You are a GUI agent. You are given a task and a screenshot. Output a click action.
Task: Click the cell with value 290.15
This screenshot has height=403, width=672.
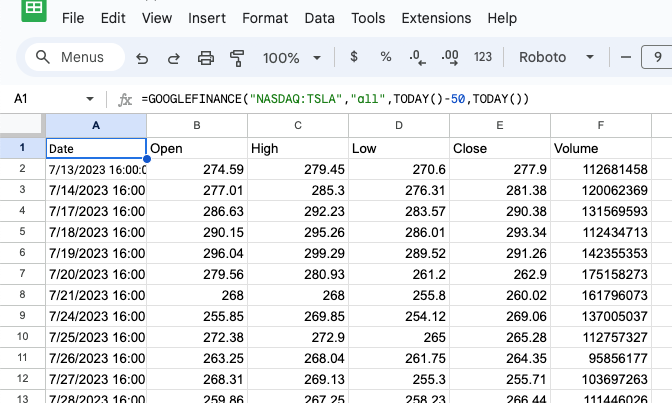(197, 232)
